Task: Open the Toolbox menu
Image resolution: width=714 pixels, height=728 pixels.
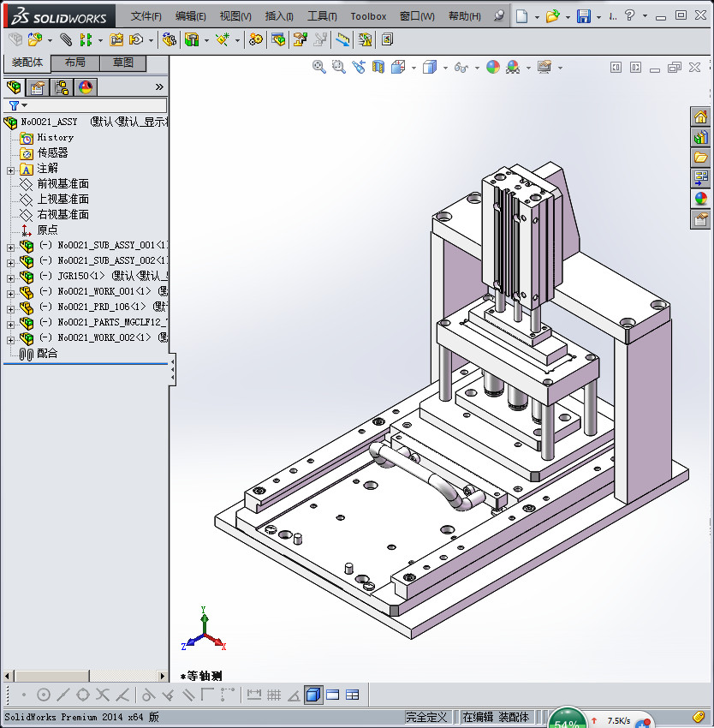Action: pyautogui.click(x=368, y=16)
